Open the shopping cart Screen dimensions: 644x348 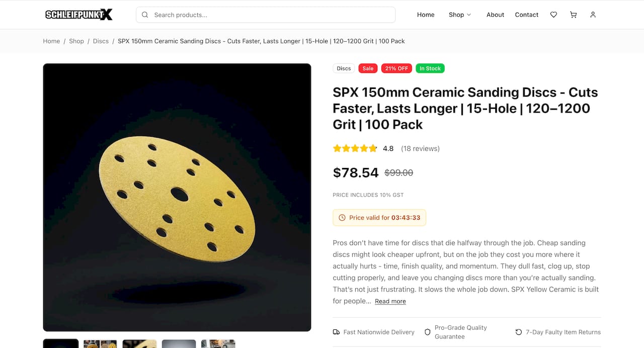[x=573, y=15]
